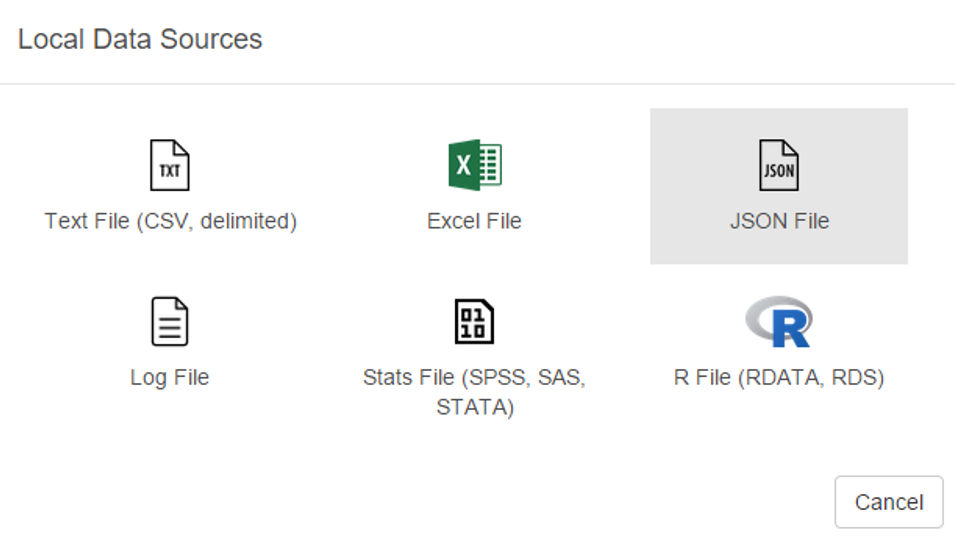Select the blue R logo icon
This screenshot has height=539, width=955.
779,322
